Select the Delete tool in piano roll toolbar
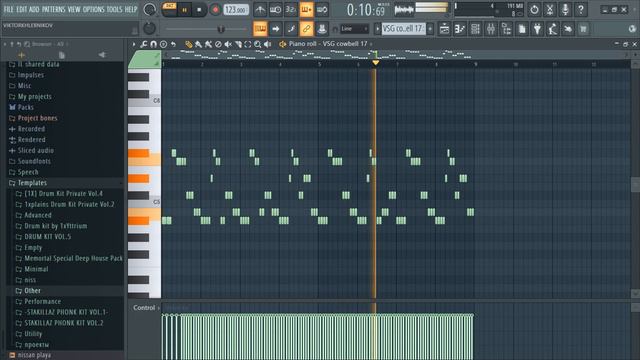The image size is (640, 360). click(x=218, y=44)
